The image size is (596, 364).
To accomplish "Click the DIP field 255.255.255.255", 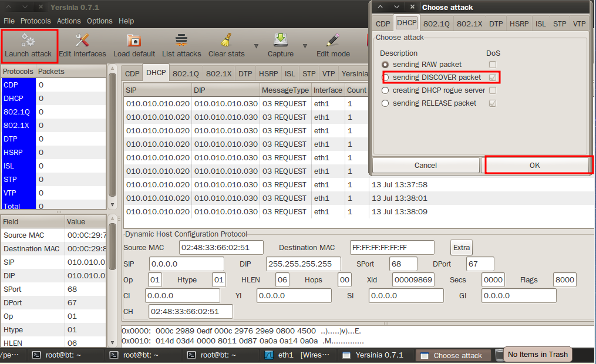I will coord(304,264).
